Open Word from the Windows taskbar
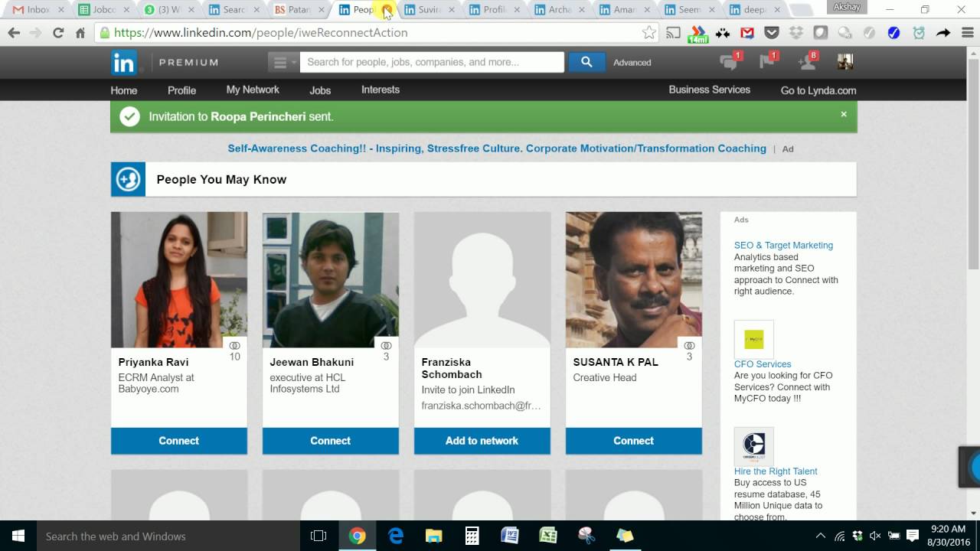The image size is (980, 551). pos(510,536)
